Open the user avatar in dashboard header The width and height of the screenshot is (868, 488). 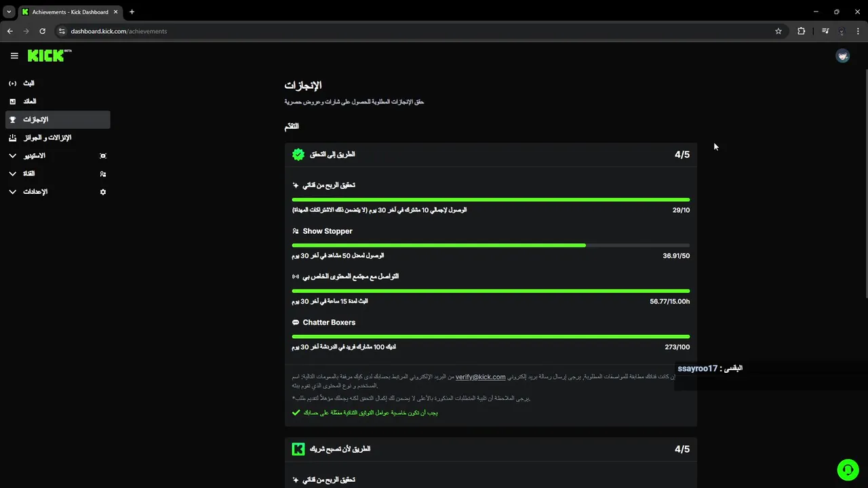click(x=842, y=56)
